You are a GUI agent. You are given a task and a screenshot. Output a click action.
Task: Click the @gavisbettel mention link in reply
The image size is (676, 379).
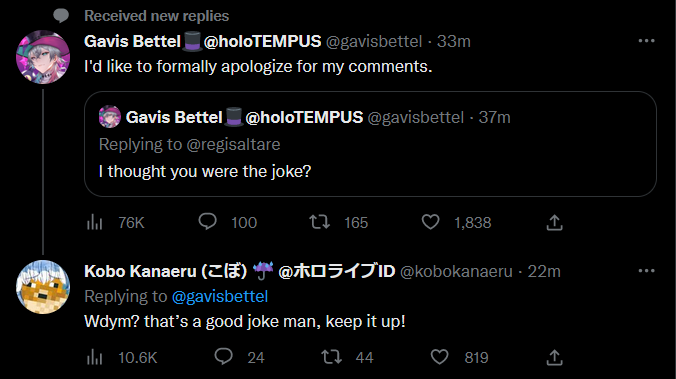point(220,296)
